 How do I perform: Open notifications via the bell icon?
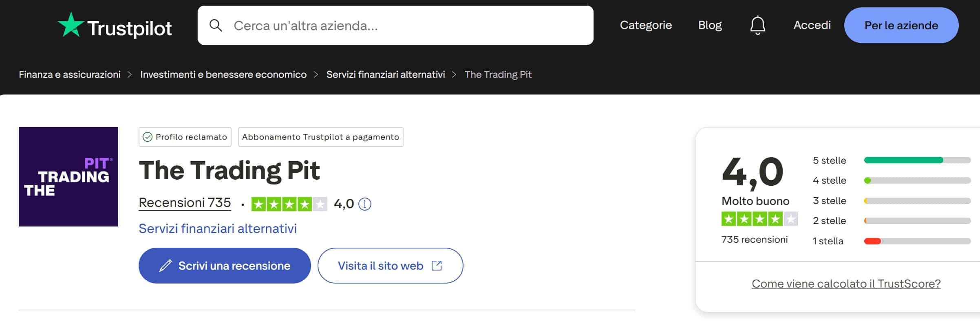pos(757,25)
